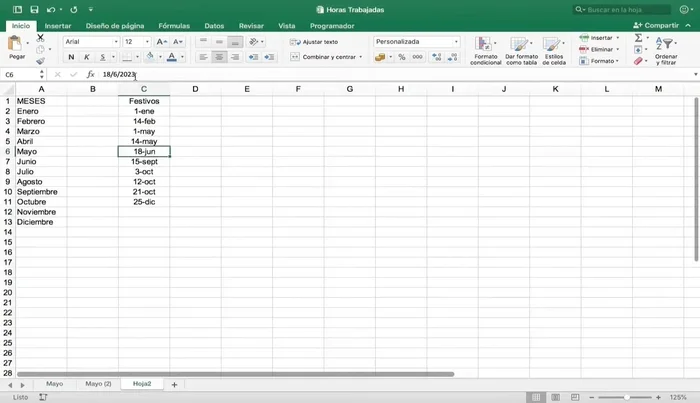Viewport: 700px width, 403px height.
Task: Toggle italic with the K button
Action: pos(88,58)
